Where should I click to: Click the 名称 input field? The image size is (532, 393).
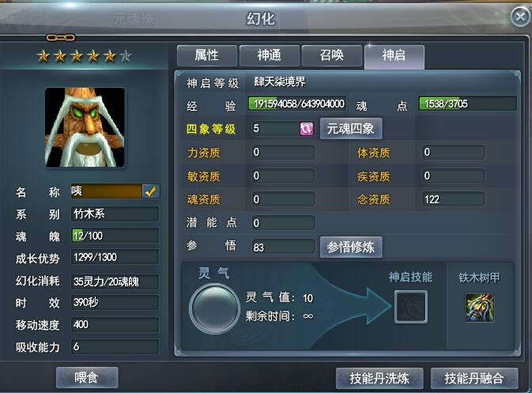[107, 191]
